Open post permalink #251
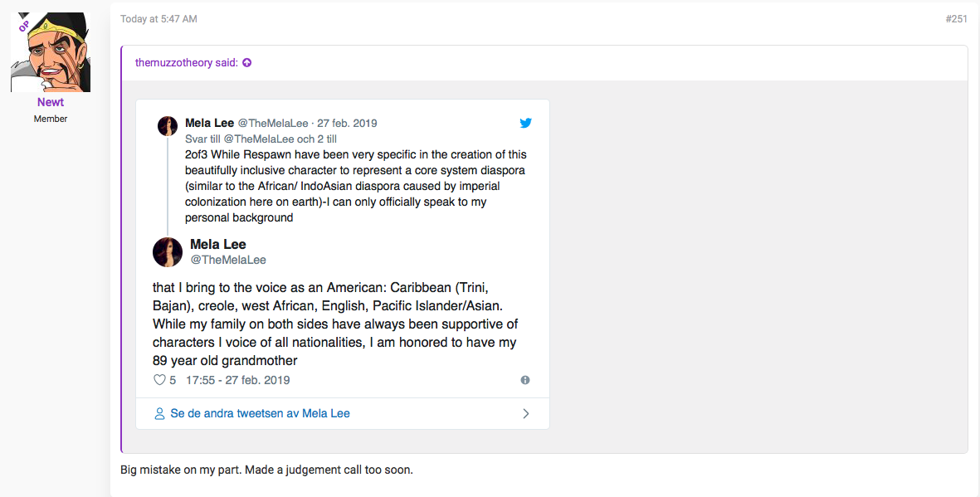 956,19
